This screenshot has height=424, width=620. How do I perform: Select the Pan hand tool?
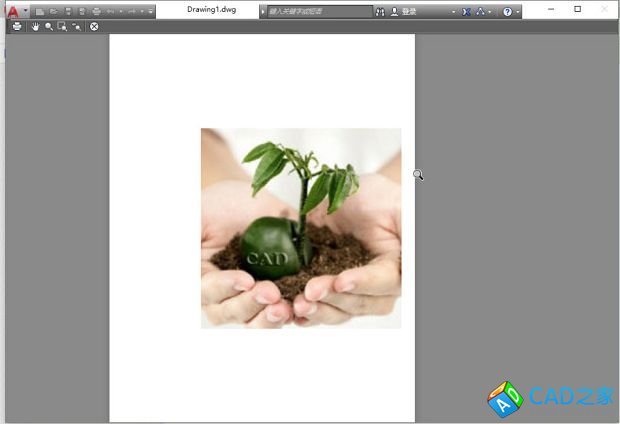click(35, 26)
